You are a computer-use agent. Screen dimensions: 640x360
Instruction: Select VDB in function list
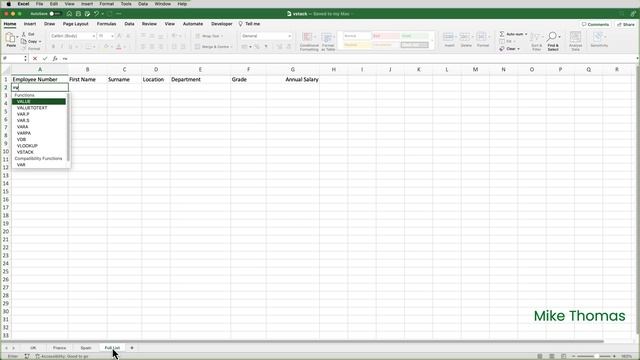[39, 139]
